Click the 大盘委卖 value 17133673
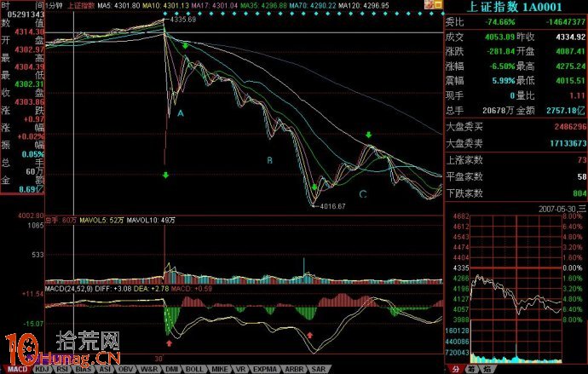 point(568,143)
